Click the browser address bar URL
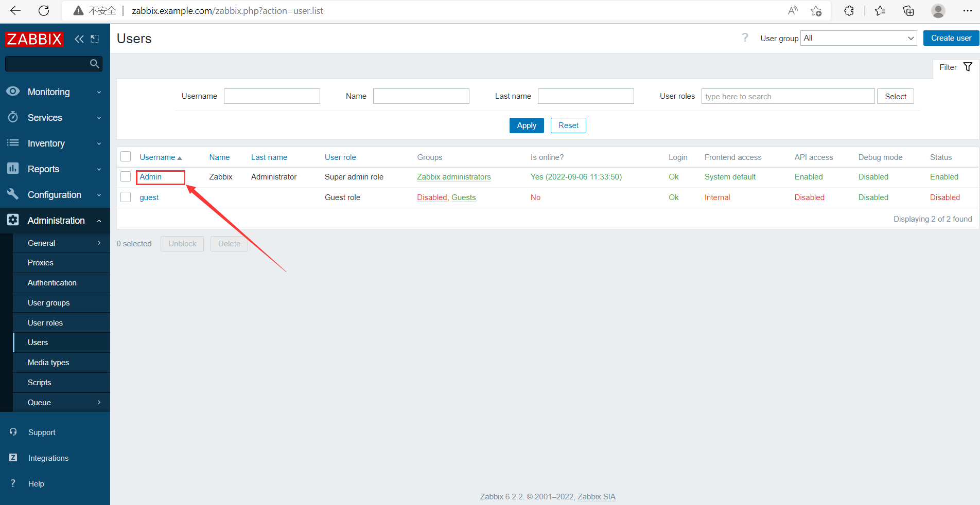This screenshot has height=505, width=980. [227, 11]
